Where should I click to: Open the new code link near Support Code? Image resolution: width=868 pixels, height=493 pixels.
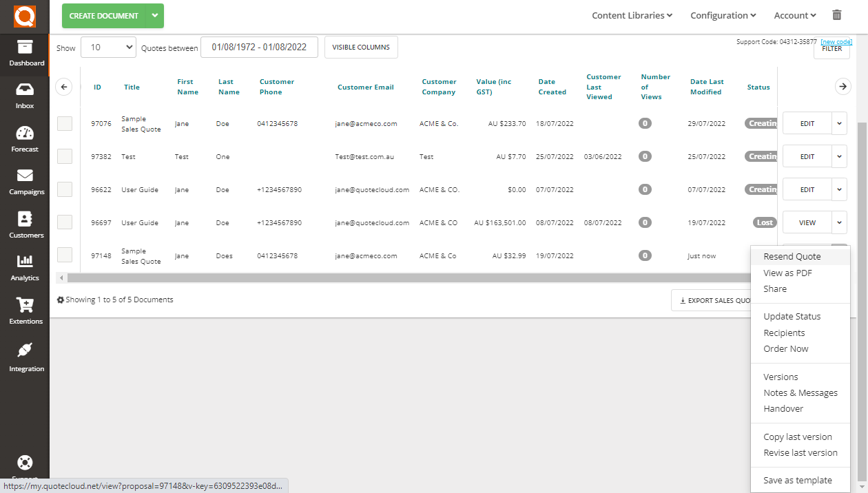[x=836, y=41]
